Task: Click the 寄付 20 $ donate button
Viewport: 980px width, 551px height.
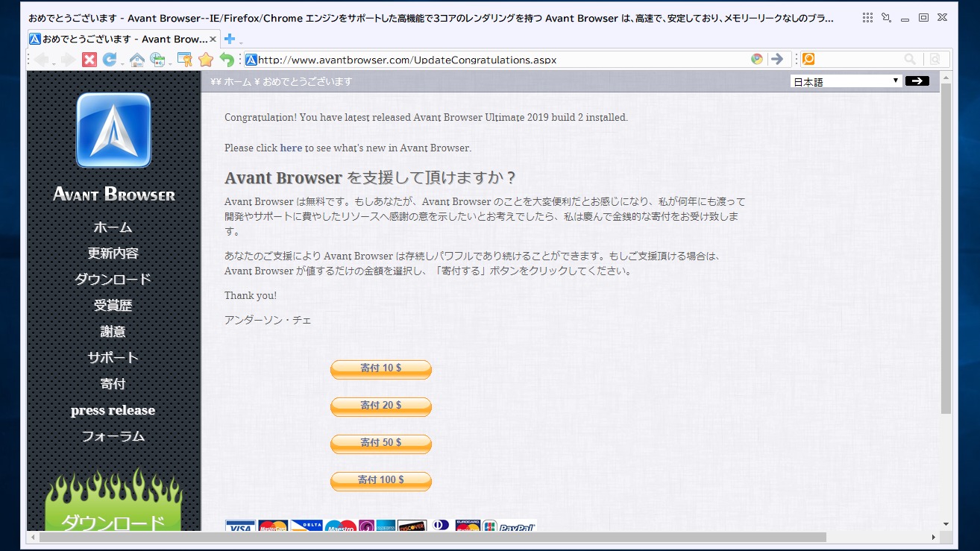Action: point(381,406)
